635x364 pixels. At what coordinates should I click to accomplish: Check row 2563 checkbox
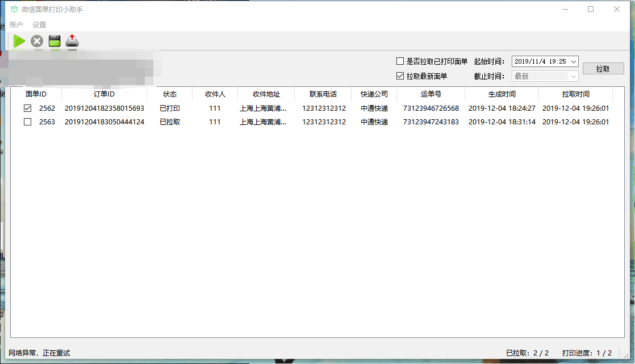click(27, 122)
